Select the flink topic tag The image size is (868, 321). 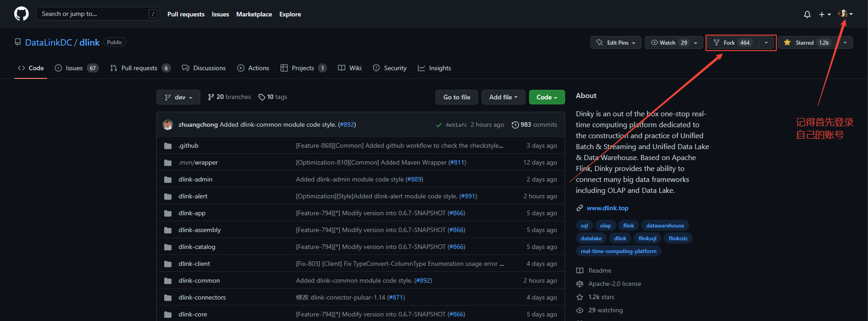click(x=629, y=226)
